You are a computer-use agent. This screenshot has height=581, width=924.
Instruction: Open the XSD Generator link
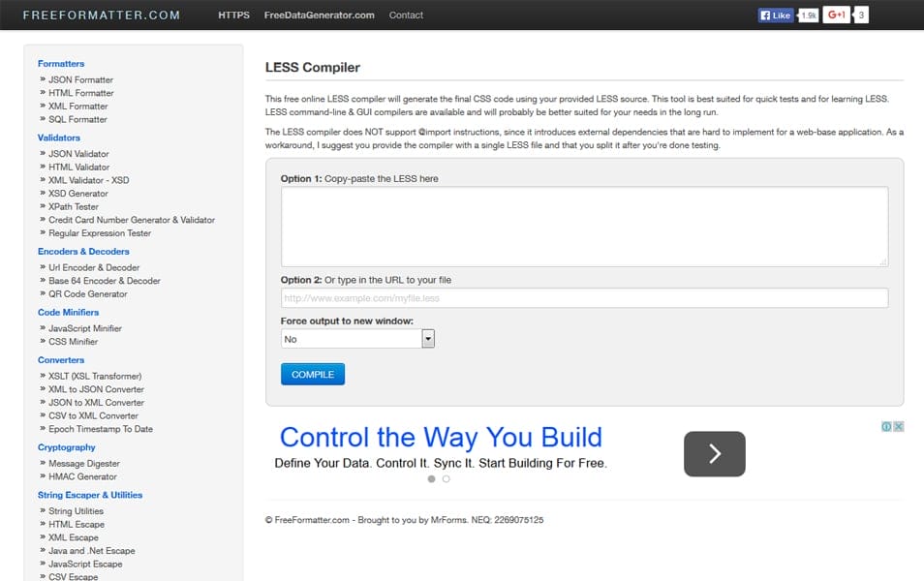pos(78,194)
